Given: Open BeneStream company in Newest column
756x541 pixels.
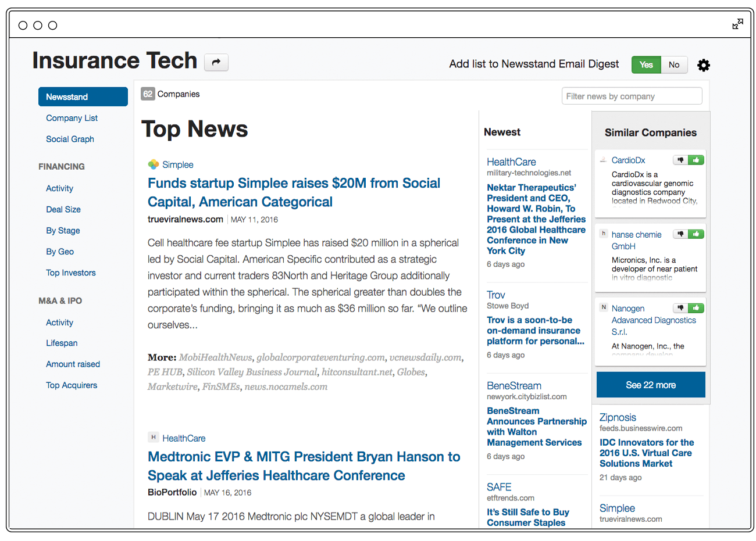Looking at the screenshot, I should coord(514,385).
